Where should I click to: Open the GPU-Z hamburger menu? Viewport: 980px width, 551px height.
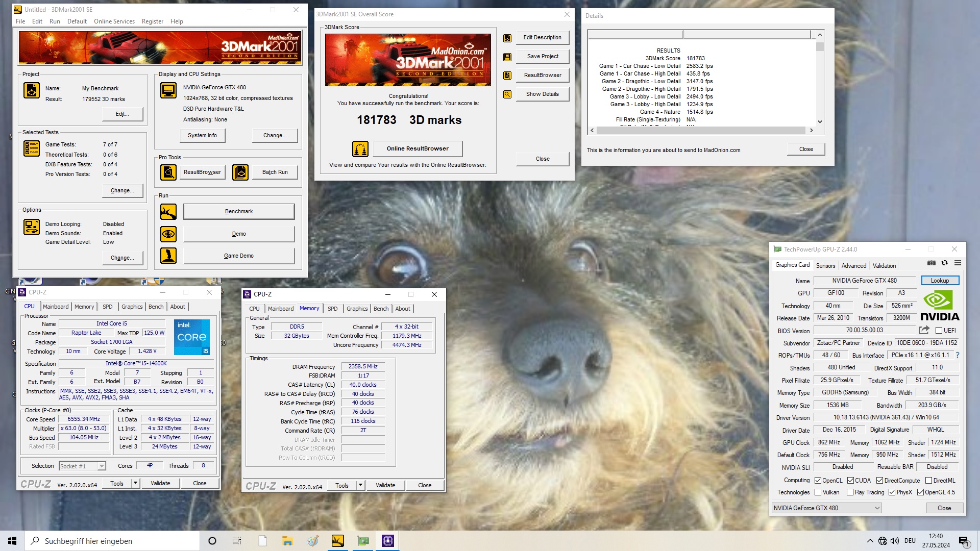coord(958,263)
